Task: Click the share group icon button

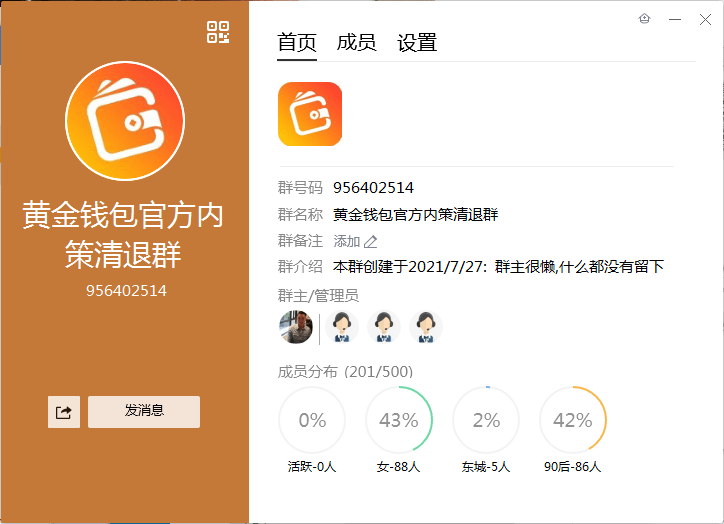Action: 64,412
